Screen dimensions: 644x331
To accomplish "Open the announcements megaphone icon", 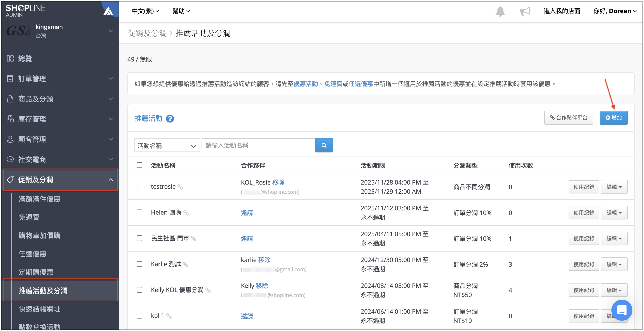I will pos(525,11).
